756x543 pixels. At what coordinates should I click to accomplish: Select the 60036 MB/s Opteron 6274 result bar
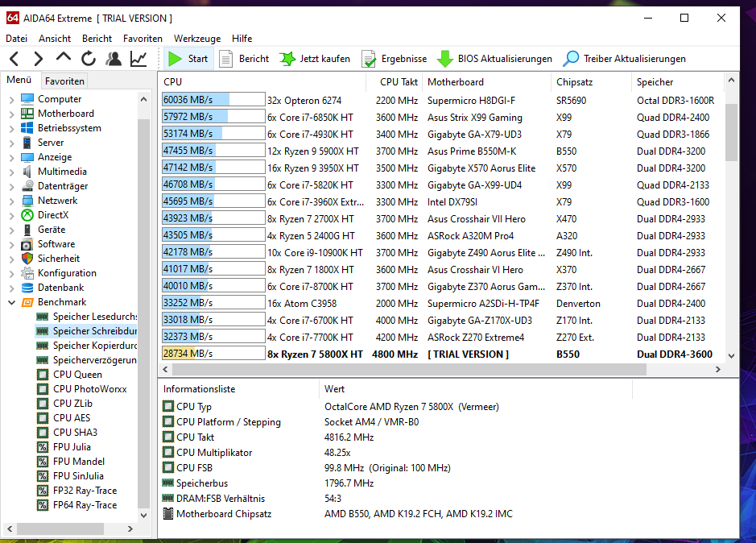click(x=213, y=100)
